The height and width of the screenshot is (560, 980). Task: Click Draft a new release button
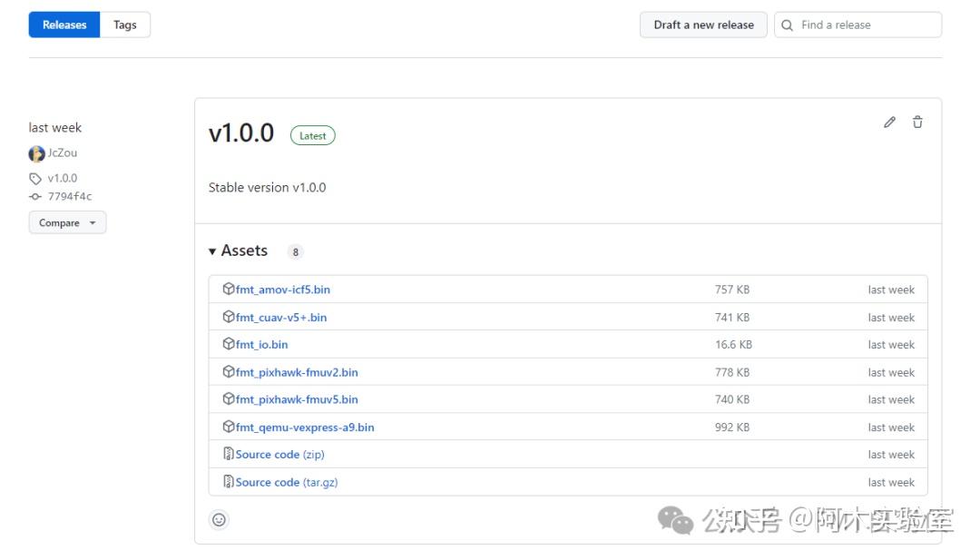pos(704,25)
